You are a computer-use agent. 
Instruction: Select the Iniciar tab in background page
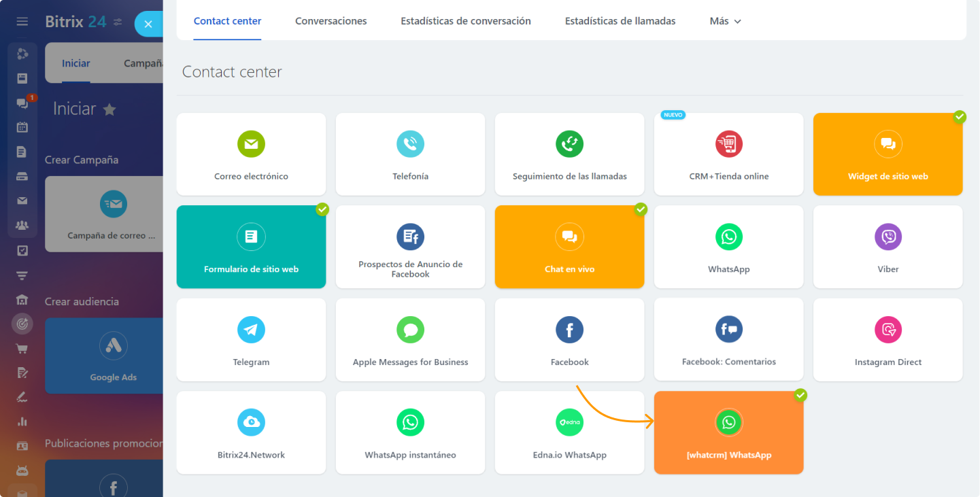pos(76,63)
